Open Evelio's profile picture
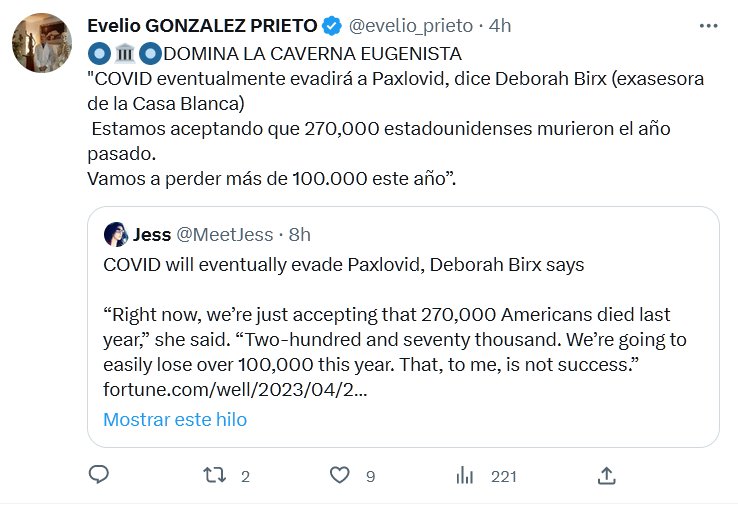The width and height of the screenshot is (738, 510). pyautogui.click(x=41, y=43)
